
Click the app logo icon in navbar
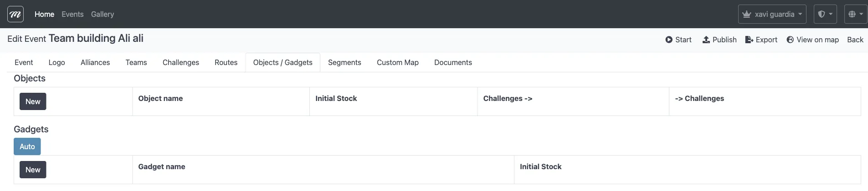pos(15,15)
